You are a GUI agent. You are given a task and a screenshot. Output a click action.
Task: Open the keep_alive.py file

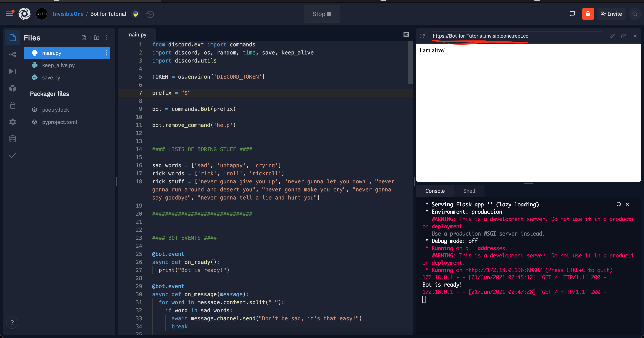[59, 65]
